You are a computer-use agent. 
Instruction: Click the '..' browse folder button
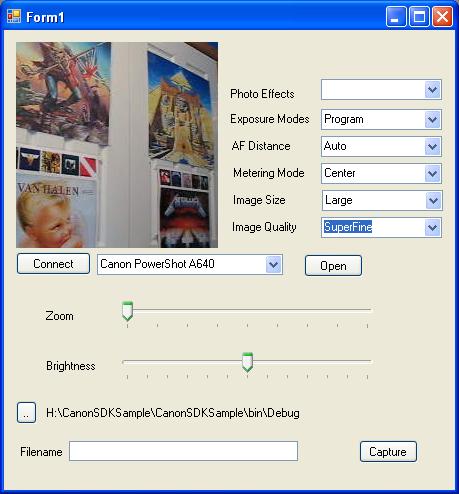[x=26, y=413]
